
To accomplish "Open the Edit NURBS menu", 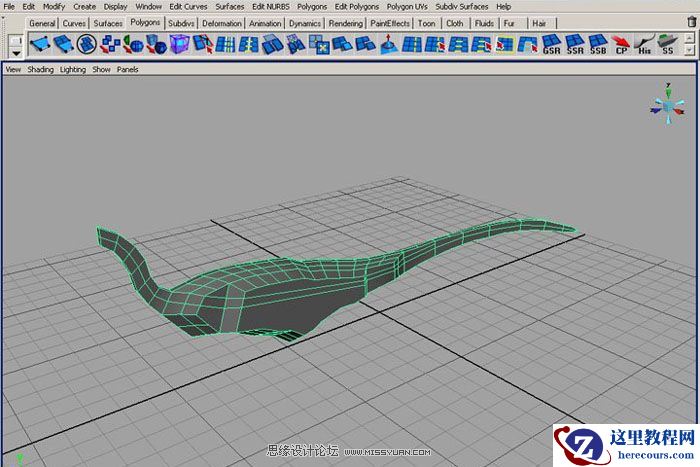I will point(271,7).
